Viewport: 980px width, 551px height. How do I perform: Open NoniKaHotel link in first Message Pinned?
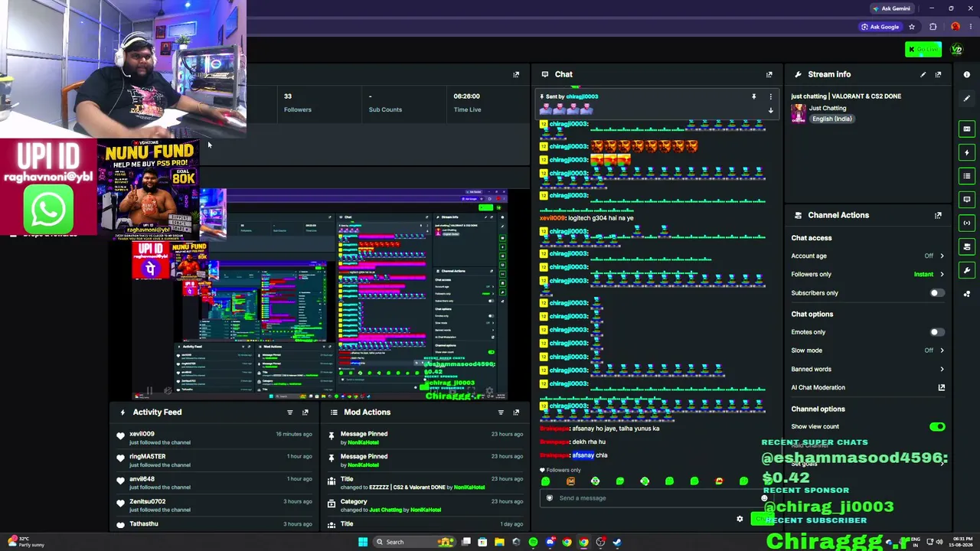[x=363, y=442]
